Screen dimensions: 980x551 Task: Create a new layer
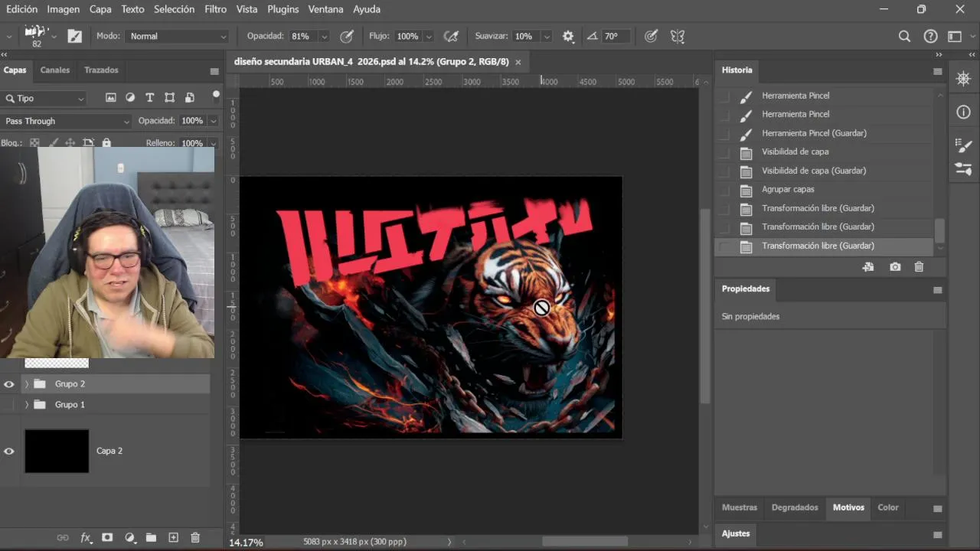pos(173,538)
